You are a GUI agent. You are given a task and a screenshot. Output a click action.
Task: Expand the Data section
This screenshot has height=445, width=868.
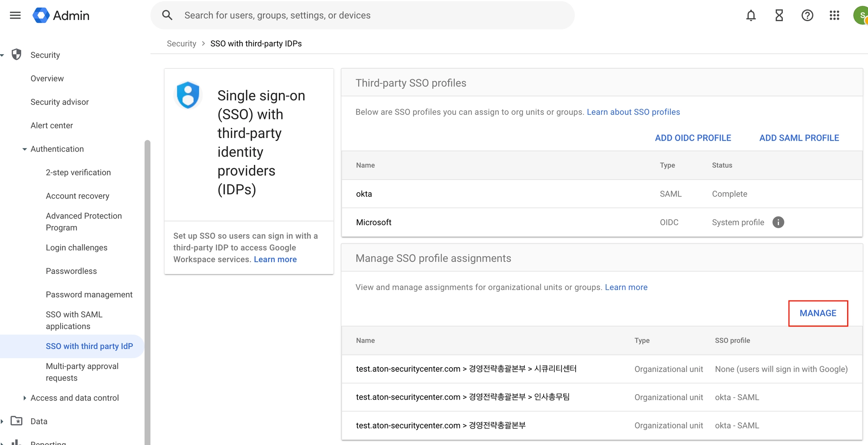3,421
